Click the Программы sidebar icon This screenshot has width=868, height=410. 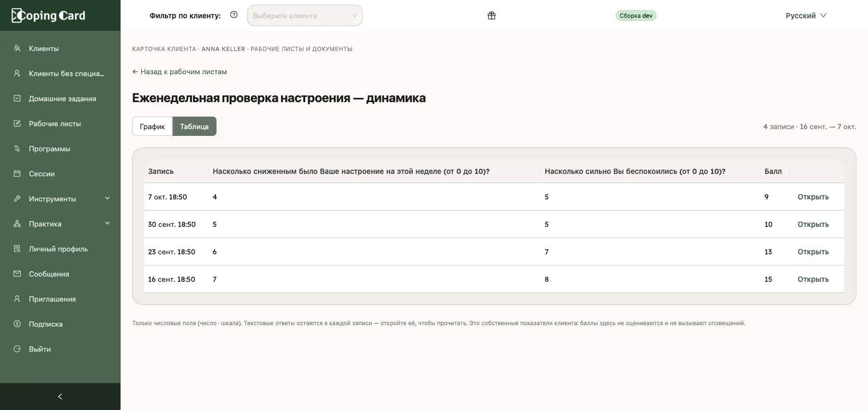click(x=17, y=148)
